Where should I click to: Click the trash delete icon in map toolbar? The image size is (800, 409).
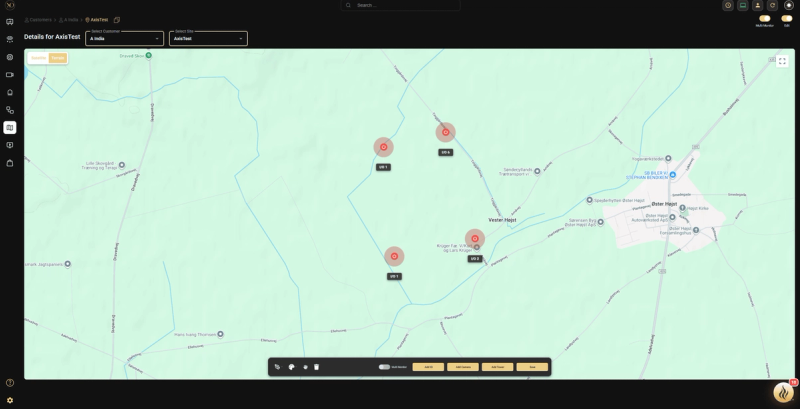(x=316, y=367)
